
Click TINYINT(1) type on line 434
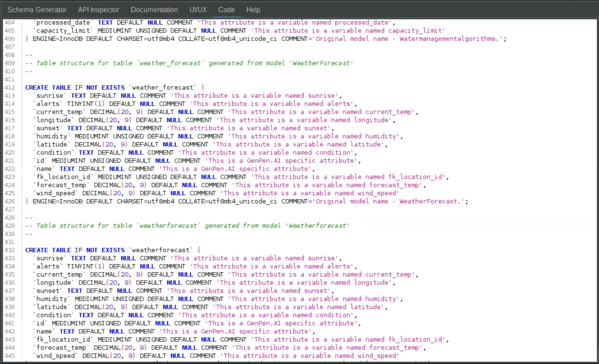(86, 266)
